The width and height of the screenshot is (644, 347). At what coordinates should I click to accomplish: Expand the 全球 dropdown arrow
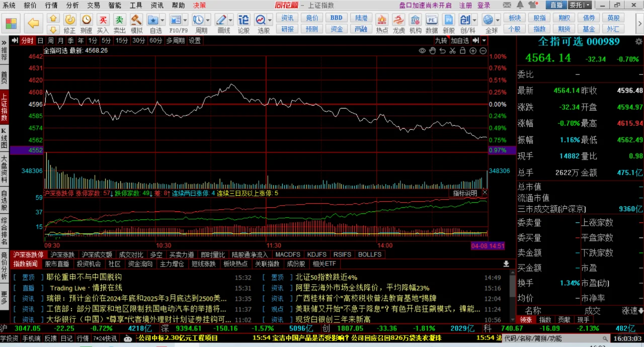498,20
